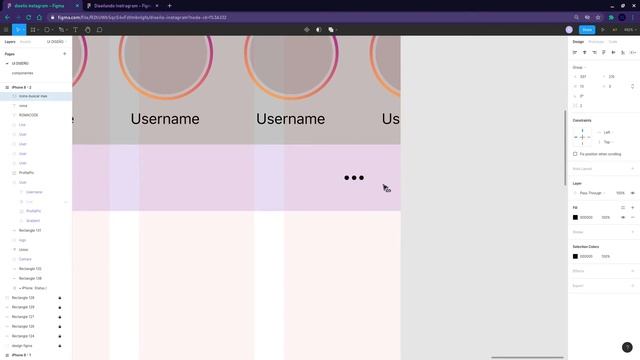This screenshot has width=640, height=360.
Task: Select the Shape tool
Action: pyautogui.click(x=47, y=30)
